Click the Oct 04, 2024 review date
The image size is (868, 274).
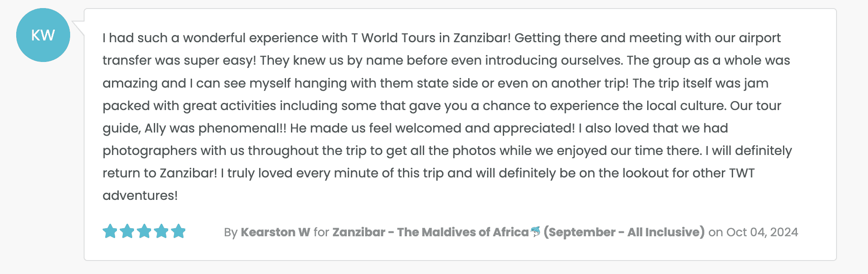click(762, 232)
